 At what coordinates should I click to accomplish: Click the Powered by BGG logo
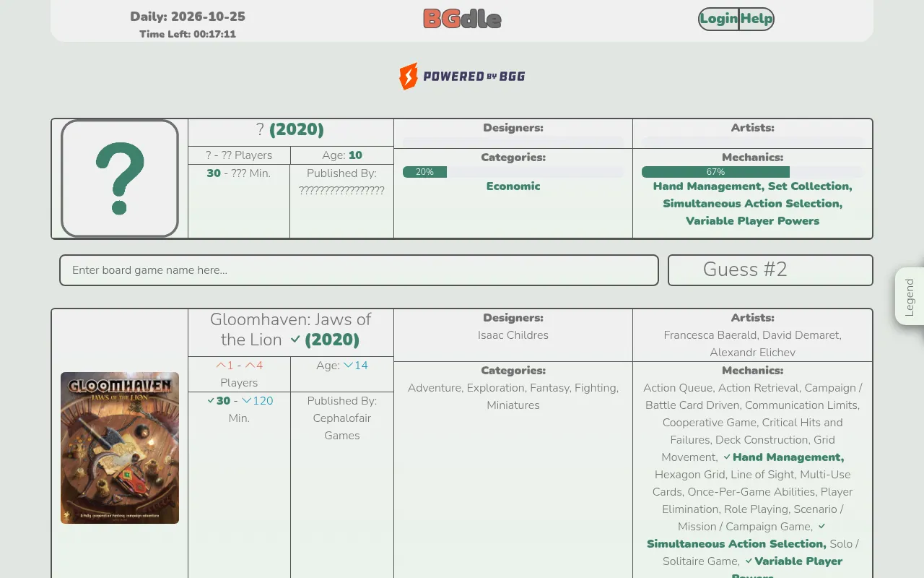462,76
